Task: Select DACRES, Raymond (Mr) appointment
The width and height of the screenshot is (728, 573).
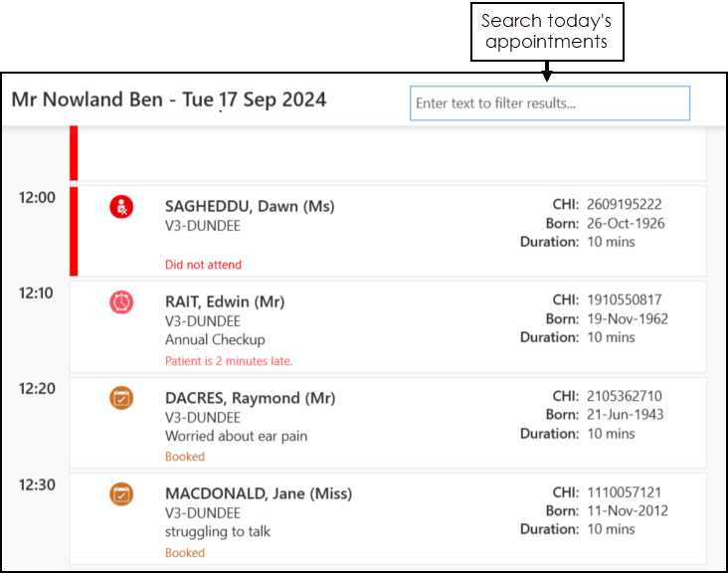Action: [250, 398]
